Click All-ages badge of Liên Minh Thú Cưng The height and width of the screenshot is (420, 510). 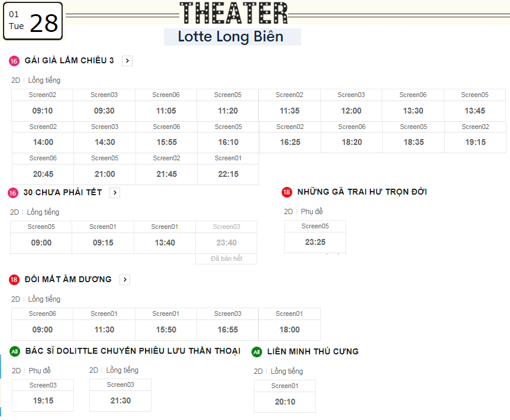[x=257, y=352]
